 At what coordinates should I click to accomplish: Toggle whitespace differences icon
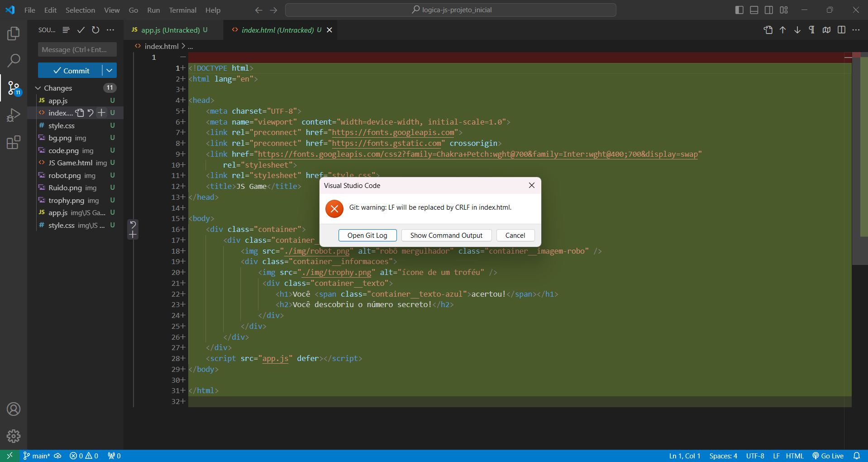(x=812, y=30)
